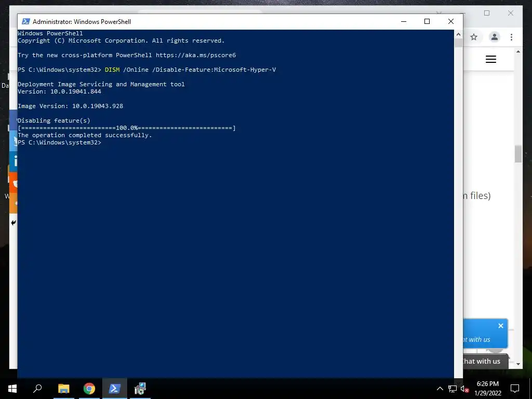The image size is (532, 399).
Task: Click the PowerShell icon in the title bar
Action: [x=26, y=21]
